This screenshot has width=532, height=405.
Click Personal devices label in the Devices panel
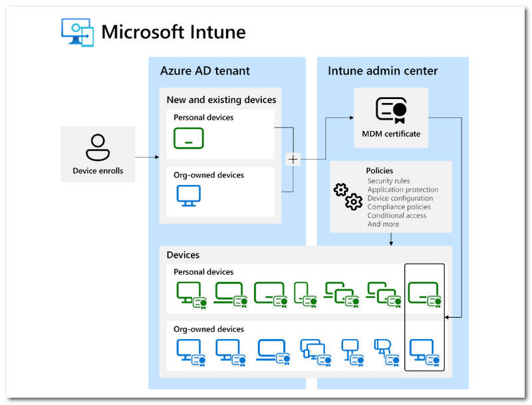203,272
